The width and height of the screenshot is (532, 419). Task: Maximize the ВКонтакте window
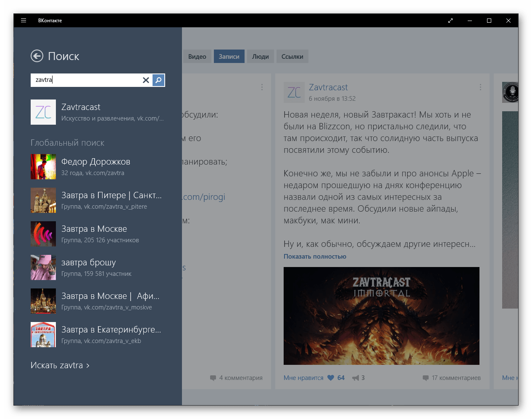(x=489, y=20)
